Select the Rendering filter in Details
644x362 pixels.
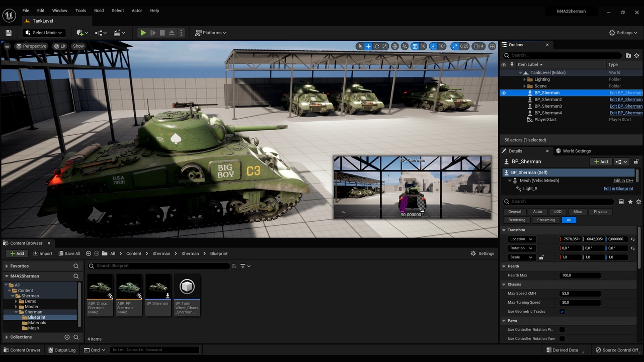[517, 220]
